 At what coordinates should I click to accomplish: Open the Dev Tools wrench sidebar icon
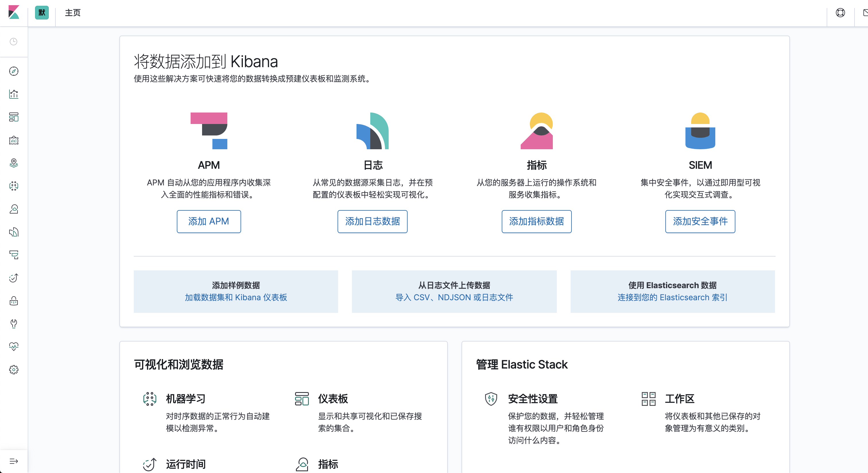(x=13, y=323)
